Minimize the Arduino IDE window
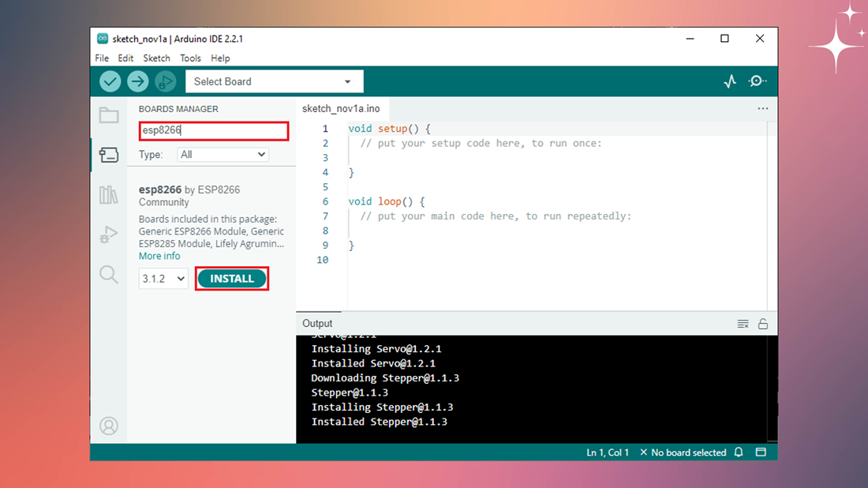 [x=690, y=38]
